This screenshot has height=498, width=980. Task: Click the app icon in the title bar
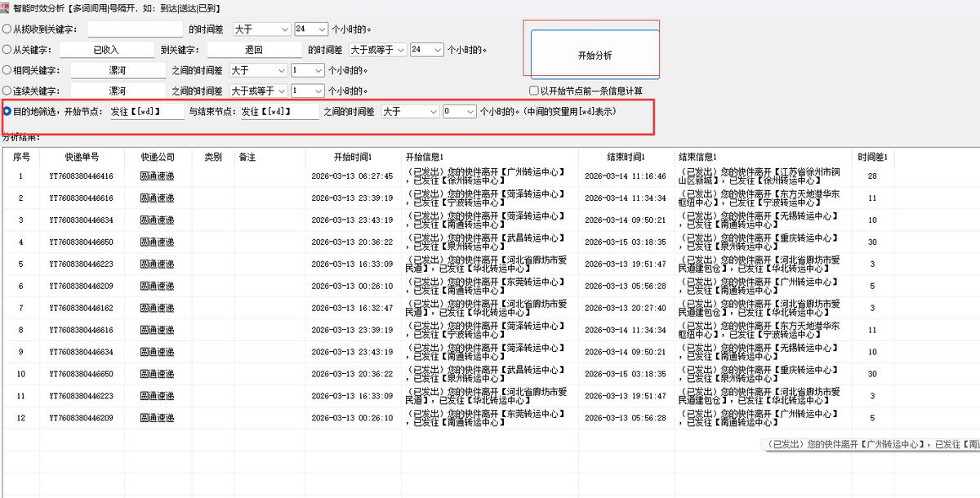(x=6, y=7)
